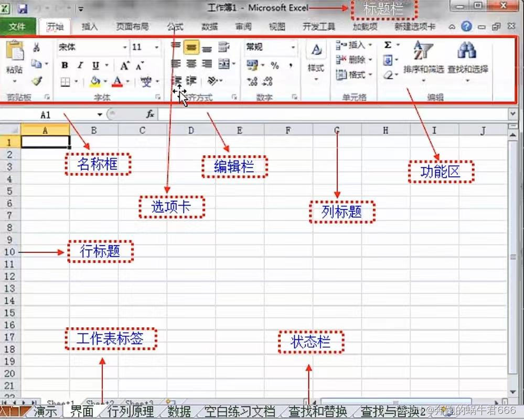Toggle the highlighted middle align button
Image resolution: width=524 pixels, height=420 pixels.
tap(191, 47)
